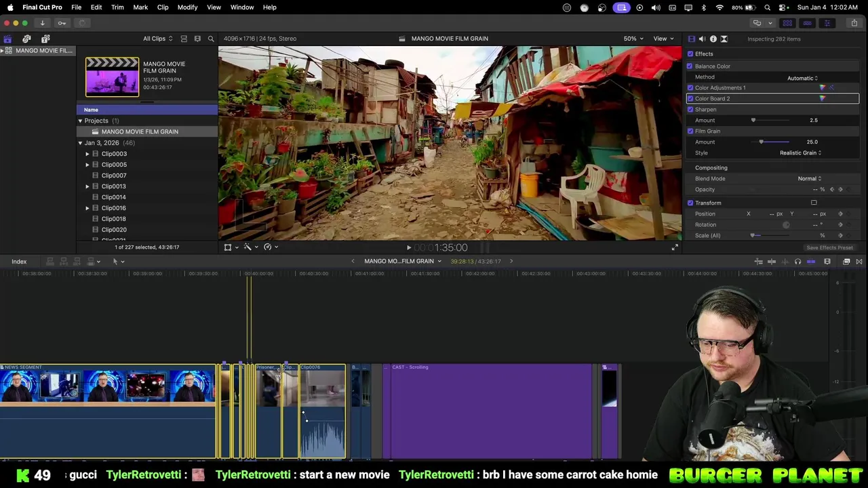
Task: Show background tasks progress indicator
Action: point(81,23)
